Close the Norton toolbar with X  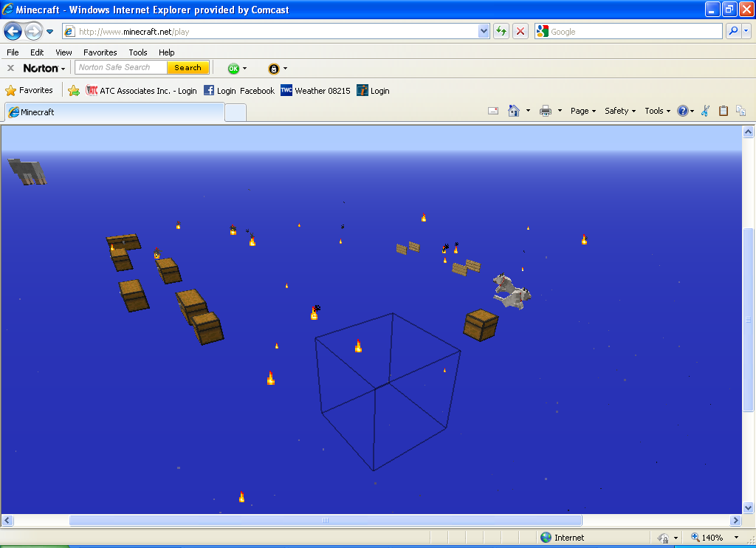point(10,68)
